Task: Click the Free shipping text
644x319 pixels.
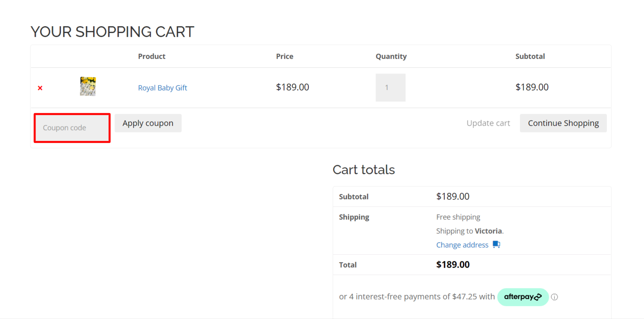Action: click(458, 217)
